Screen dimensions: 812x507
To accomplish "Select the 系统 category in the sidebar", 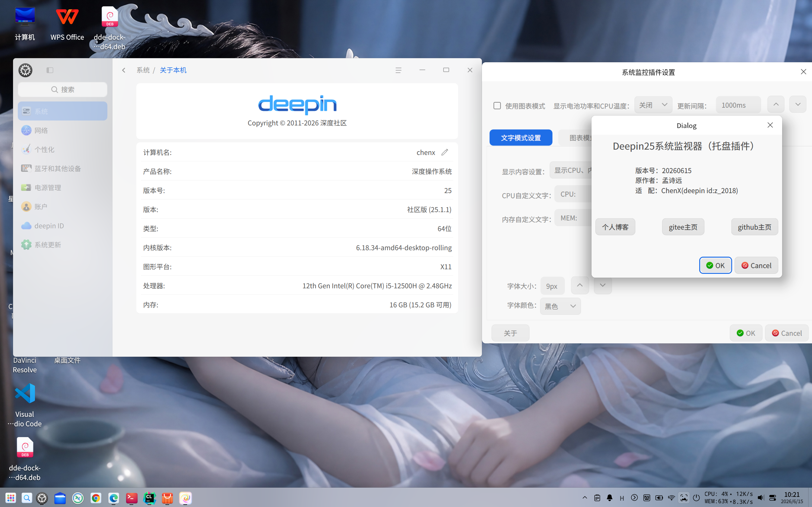I will click(x=62, y=111).
